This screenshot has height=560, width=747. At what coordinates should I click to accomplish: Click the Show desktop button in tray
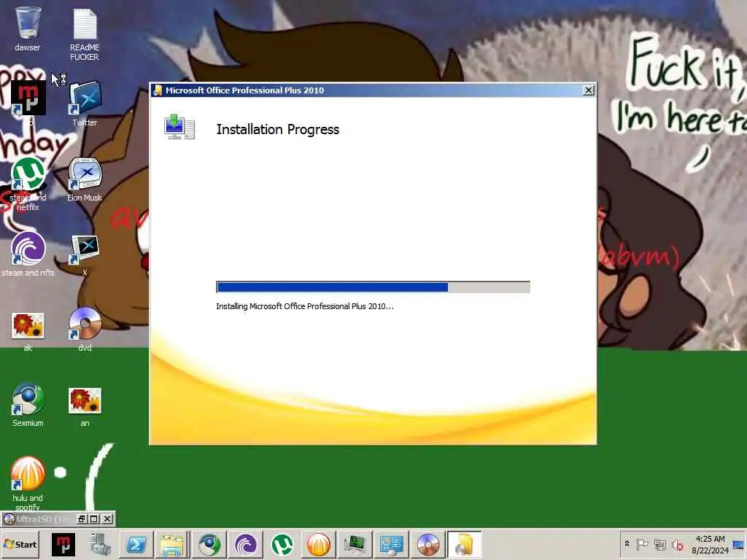738,544
